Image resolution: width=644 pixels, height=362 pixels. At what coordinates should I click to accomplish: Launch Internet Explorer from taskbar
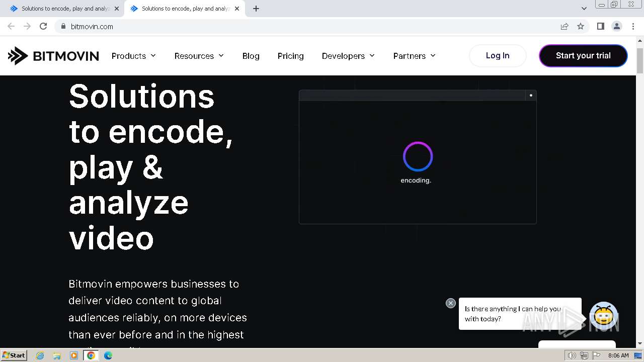click(x=40, y=355)
